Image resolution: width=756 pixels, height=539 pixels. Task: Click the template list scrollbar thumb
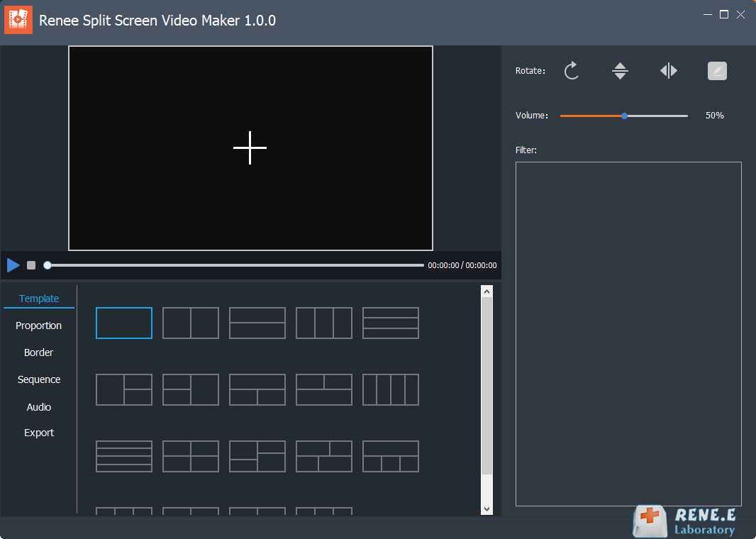487,386
